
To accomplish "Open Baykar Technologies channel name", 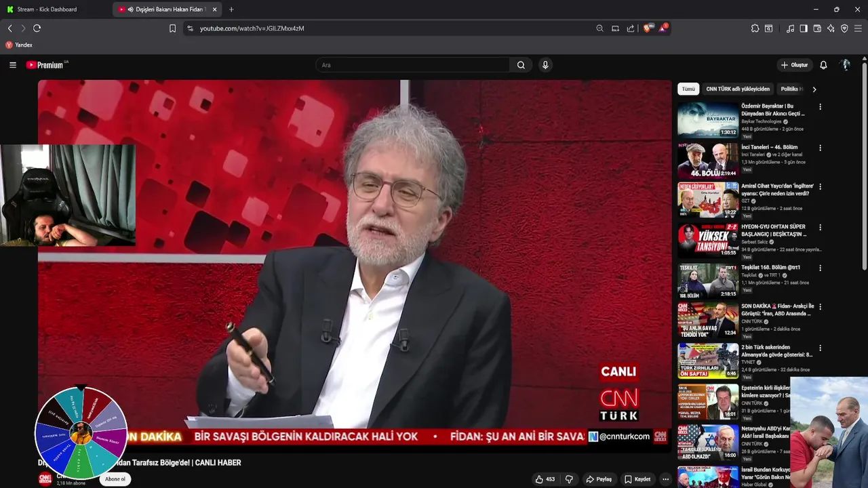I will 762,121.
